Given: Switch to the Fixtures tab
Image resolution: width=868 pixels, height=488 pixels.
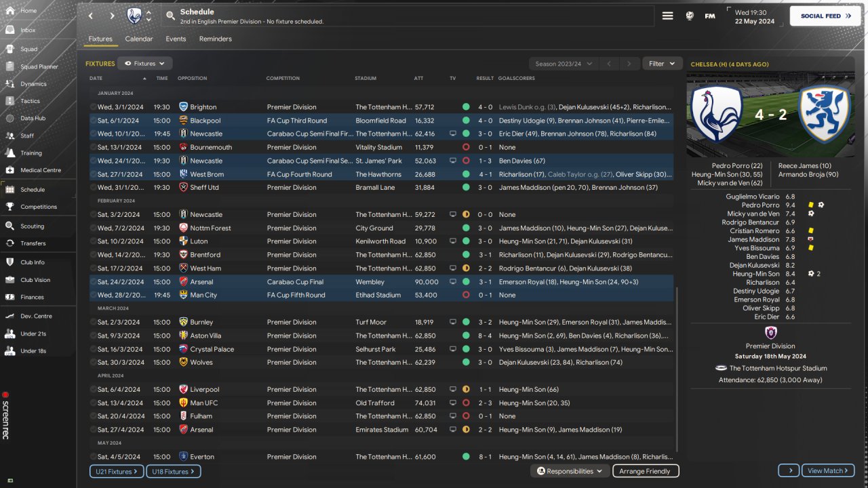Looking at the screenshot, I should [x=100, y=39].
